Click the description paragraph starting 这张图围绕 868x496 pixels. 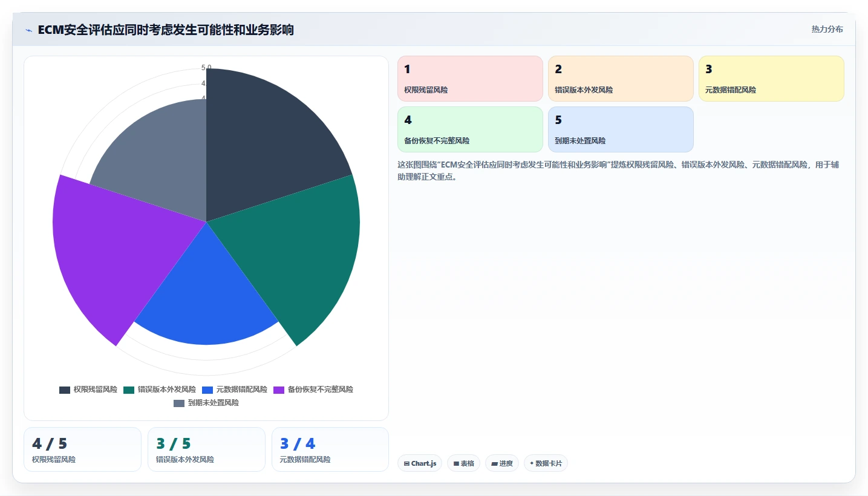(x=618, y=171)
